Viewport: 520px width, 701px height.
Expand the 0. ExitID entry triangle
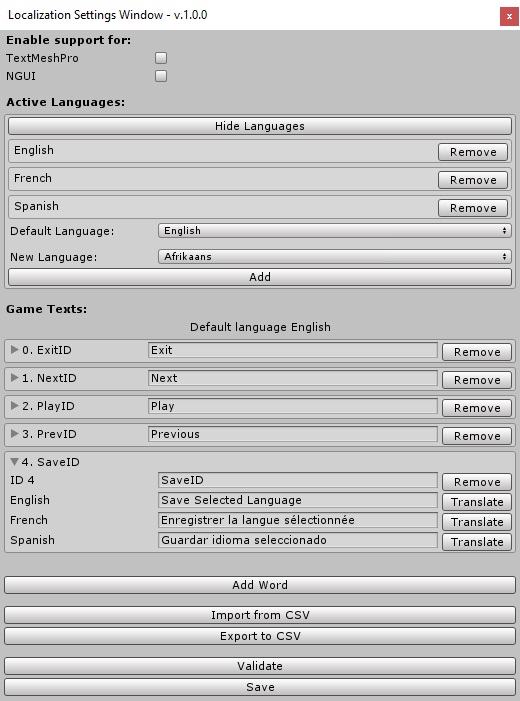pos(14,350)
